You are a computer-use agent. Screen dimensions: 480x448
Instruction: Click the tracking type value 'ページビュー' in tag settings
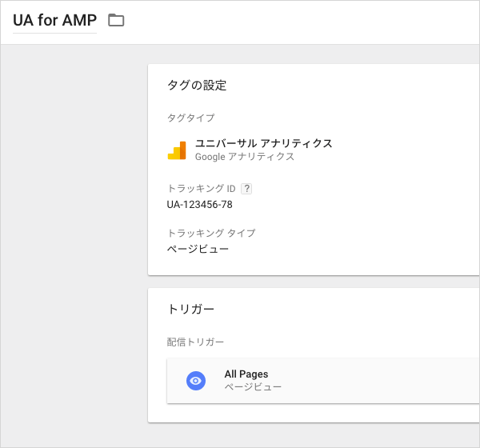tap(198, 249)
